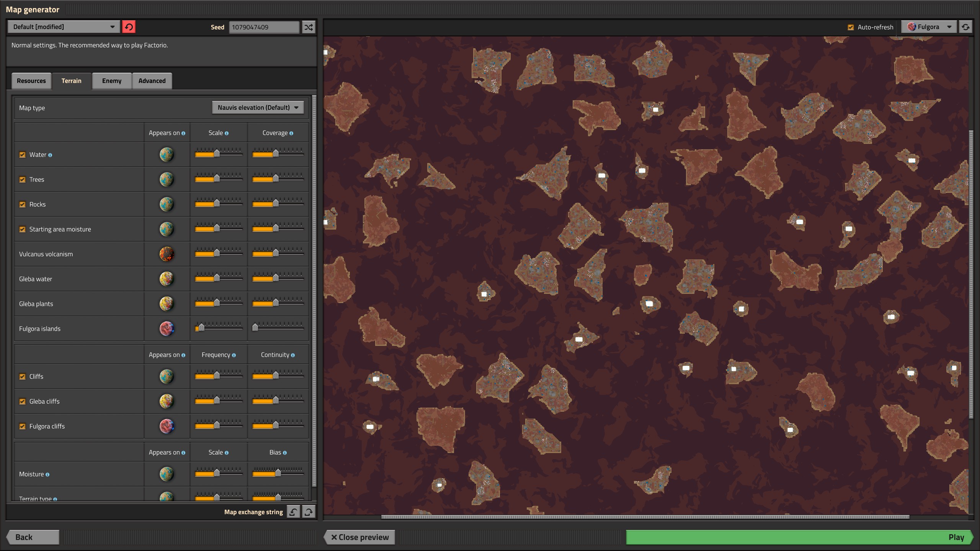980x551 pixels.
Task: Click info icon next to Water label
Action: pos(50,155)
